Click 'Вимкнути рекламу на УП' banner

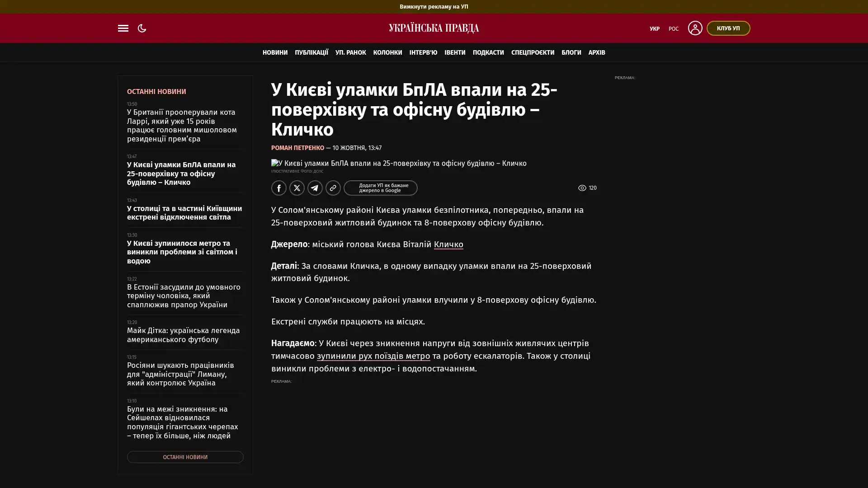click(434, 7)
